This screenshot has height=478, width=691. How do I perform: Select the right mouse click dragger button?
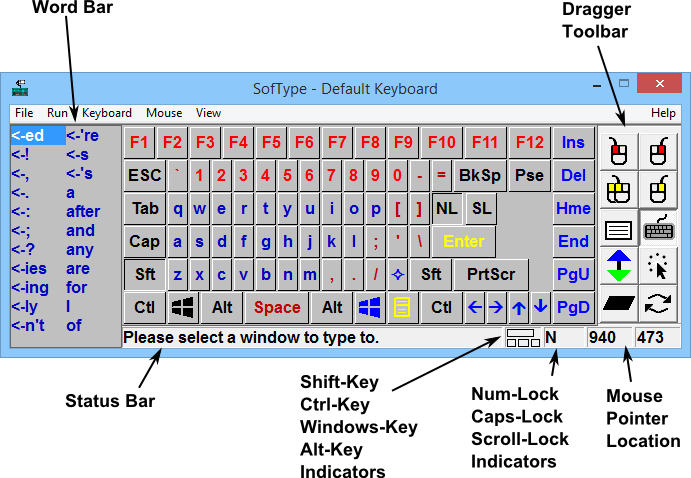point(658,151)
